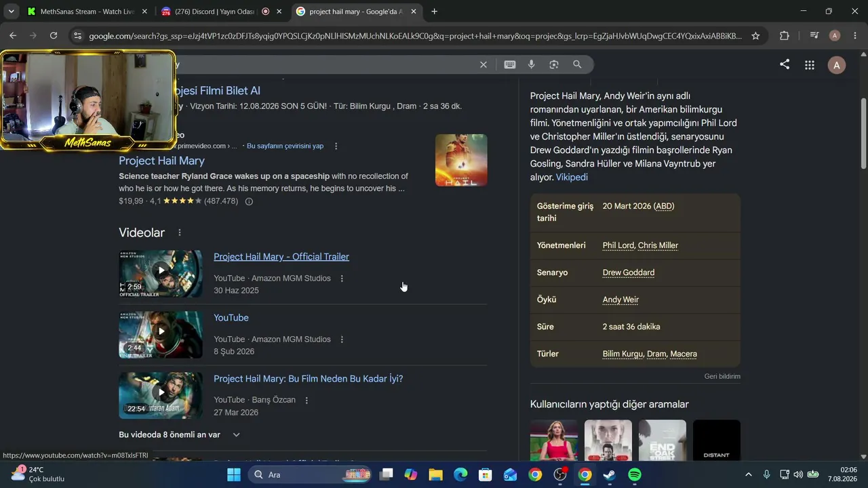
Task: View site information for google.com
Action: point(77,36)
